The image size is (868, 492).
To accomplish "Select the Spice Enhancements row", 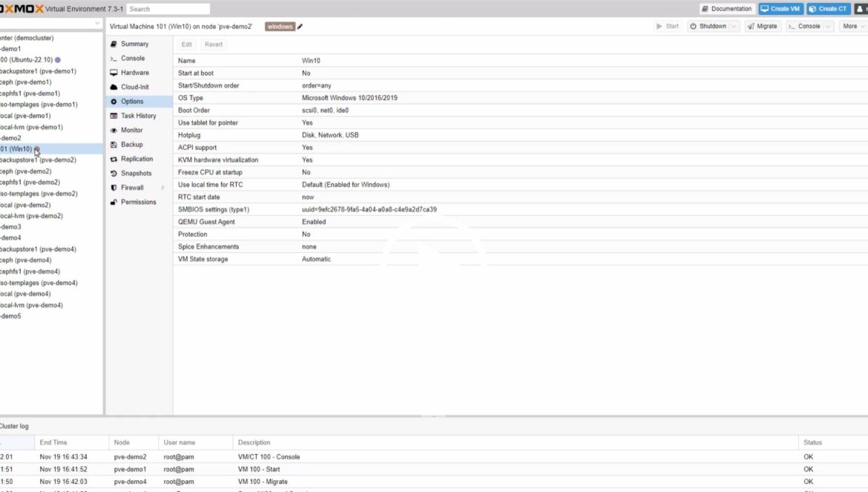I will tap(520, 247).
